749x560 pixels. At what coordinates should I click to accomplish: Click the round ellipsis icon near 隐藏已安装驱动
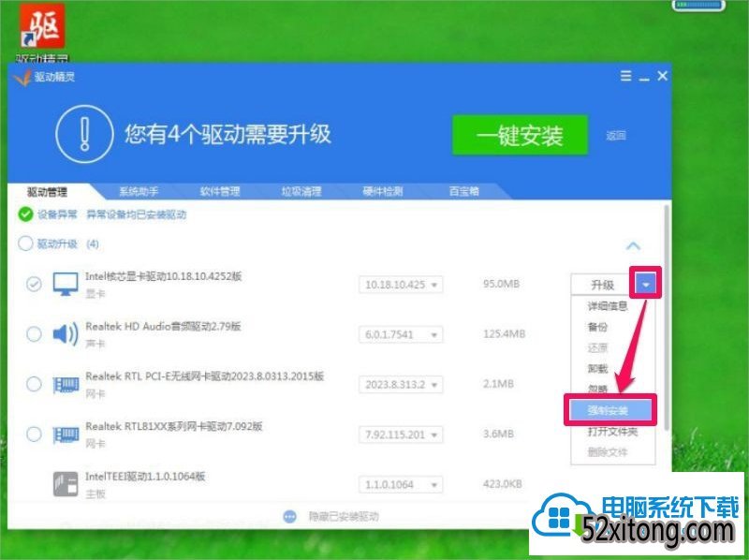289,517
